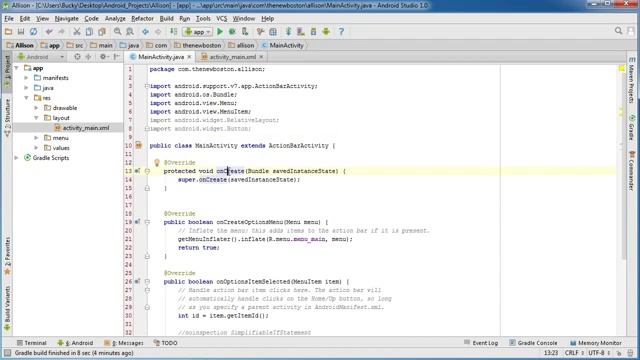Open the TODO tool window
This screenshot has height=360, width=640.
coord(166,343)
